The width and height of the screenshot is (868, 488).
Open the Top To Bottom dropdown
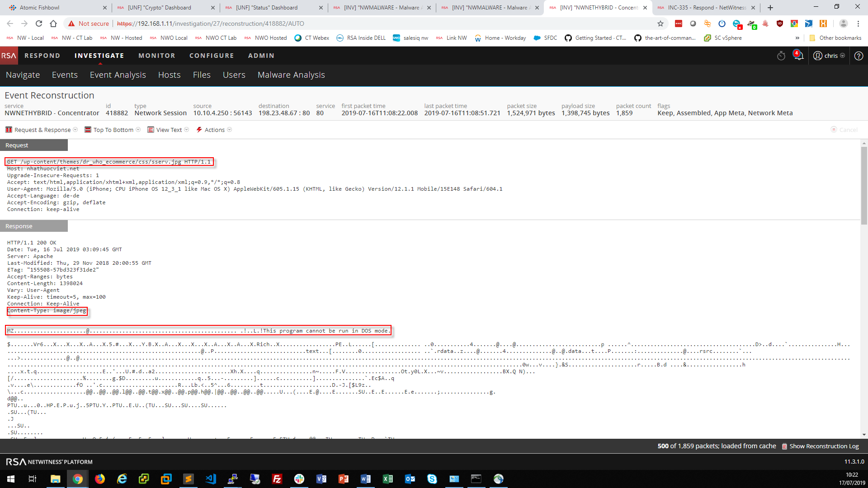113,130
